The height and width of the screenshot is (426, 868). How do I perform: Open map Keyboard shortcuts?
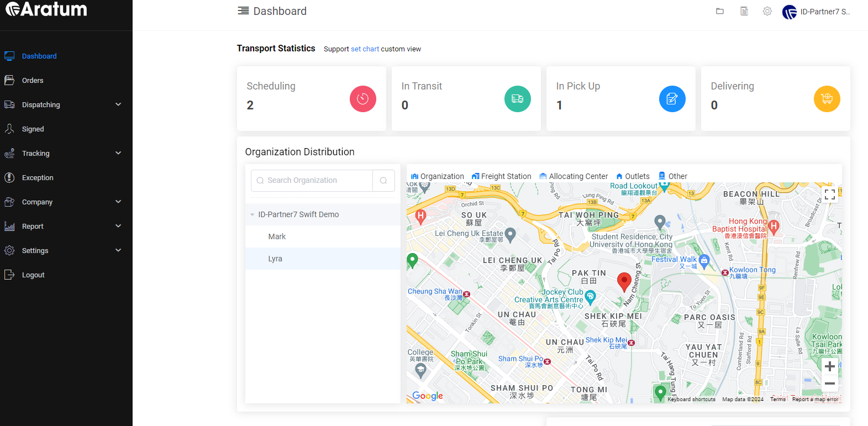tap(691, 399)
